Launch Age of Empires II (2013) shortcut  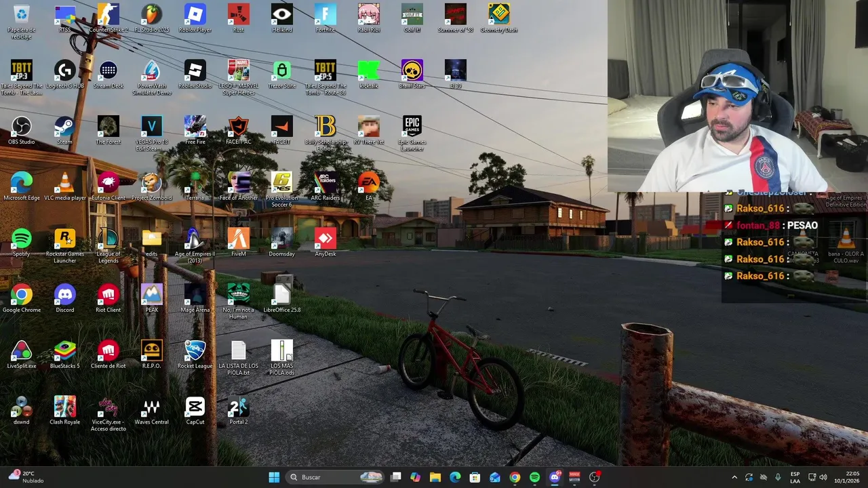pyautogui.click(x=195, y=245)
